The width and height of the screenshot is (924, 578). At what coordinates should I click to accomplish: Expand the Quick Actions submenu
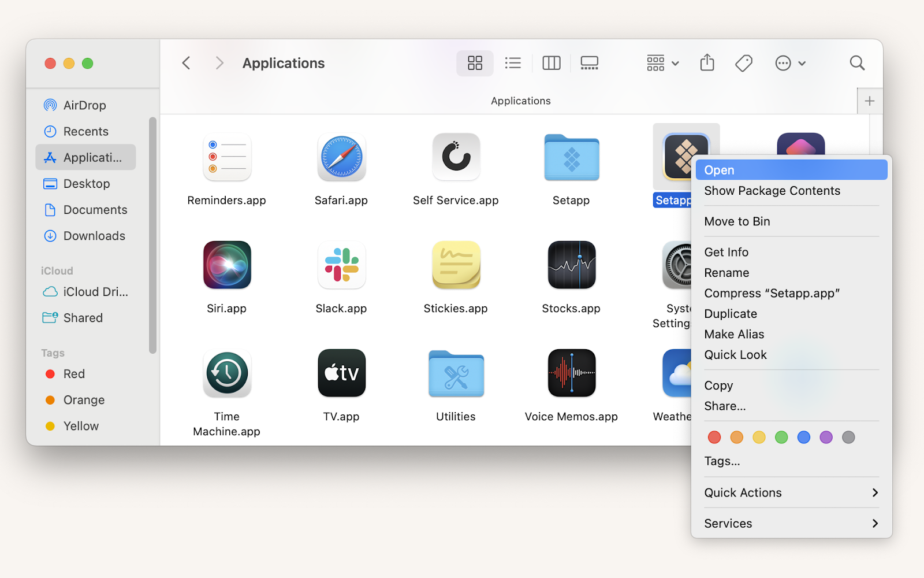point(791,492)
